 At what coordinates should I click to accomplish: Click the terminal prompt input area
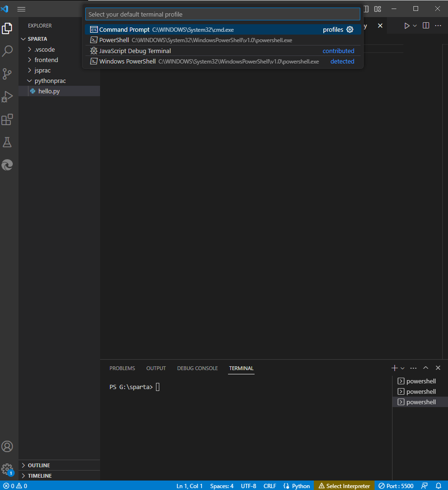pos(157,387)
